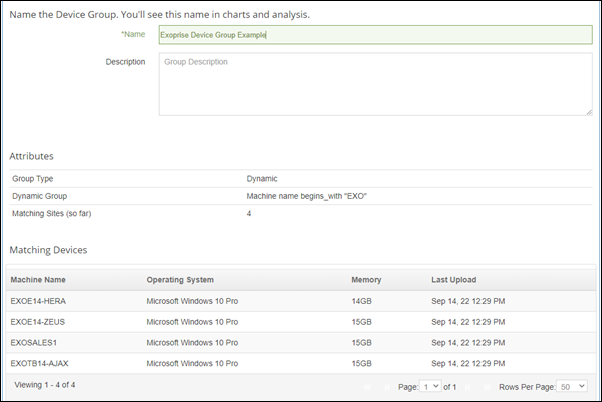Open the Rows Per Page dropdown
The image size is (602, 402).
pyautogui.click(x=572, y=386)
